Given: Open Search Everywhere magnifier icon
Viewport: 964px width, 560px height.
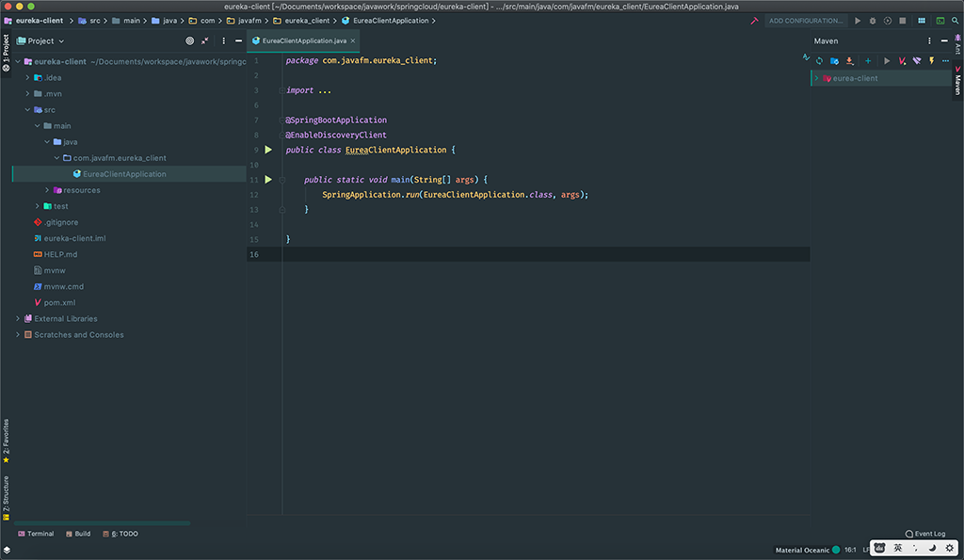Looking at the screenshot, I should (954, 20).
